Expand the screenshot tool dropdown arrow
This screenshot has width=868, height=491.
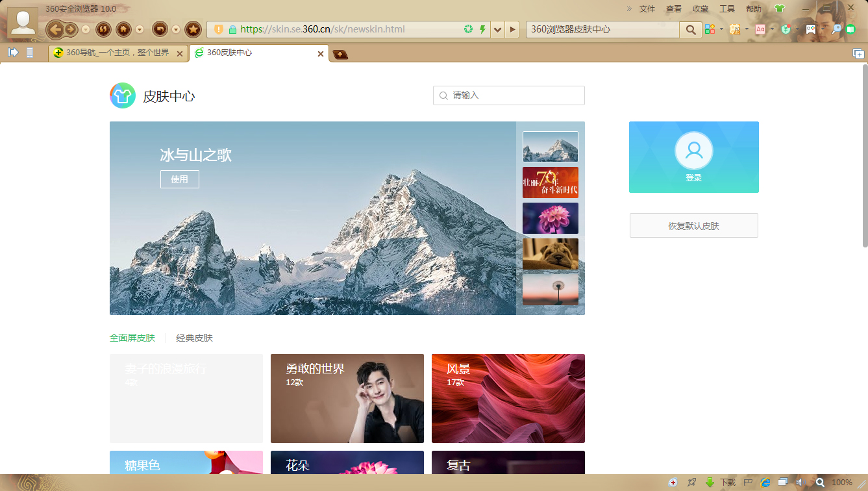pos(747,29)
